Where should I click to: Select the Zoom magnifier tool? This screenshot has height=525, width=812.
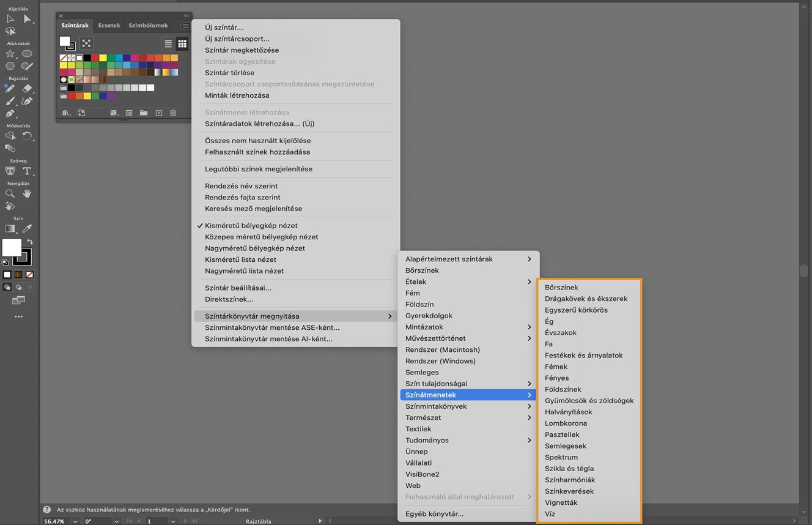tap(10, 193)
